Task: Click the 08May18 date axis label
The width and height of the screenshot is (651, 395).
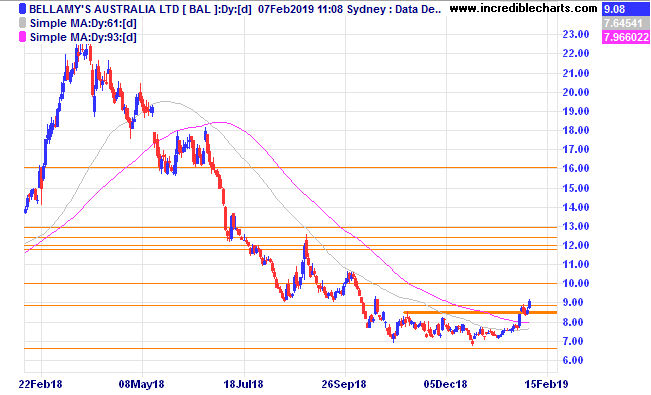Action: [142, 384]
